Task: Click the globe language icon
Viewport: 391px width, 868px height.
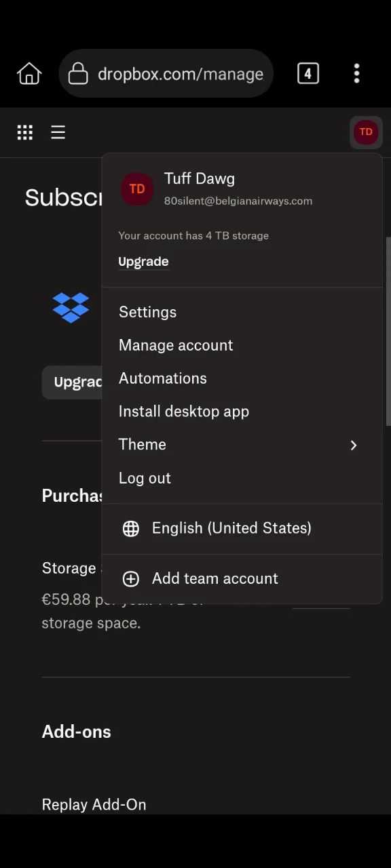Action: pos(131,528)
